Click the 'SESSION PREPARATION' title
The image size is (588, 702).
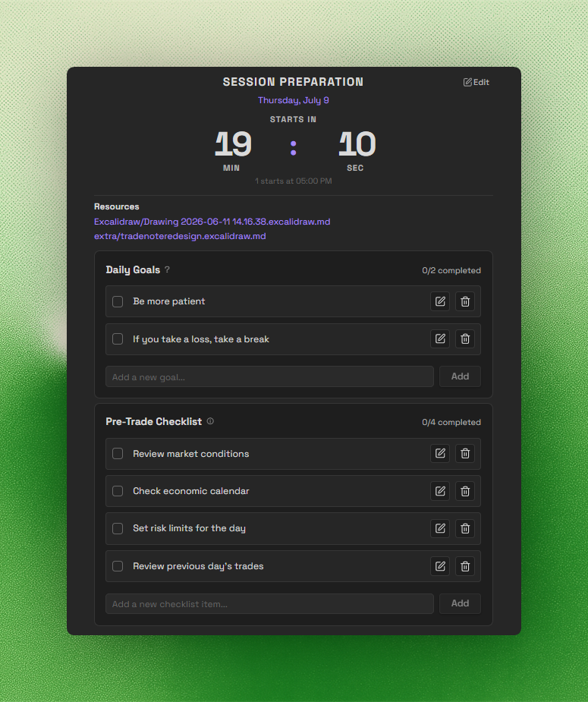[x=293, y=82]
